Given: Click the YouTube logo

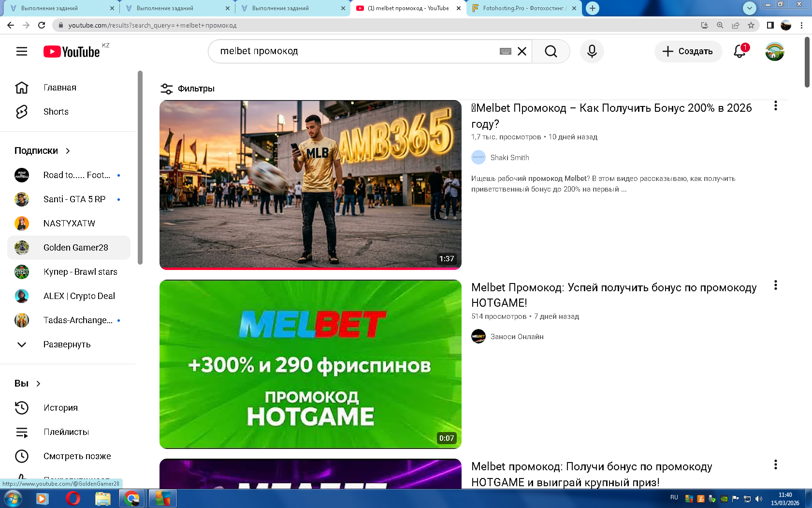Looking at the screenshot, I should point(72,52).
